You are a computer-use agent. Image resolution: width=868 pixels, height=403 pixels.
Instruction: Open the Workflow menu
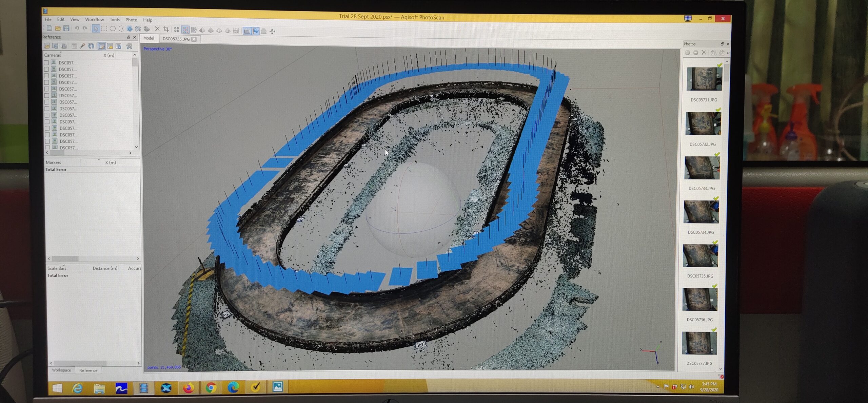(94, 20)
